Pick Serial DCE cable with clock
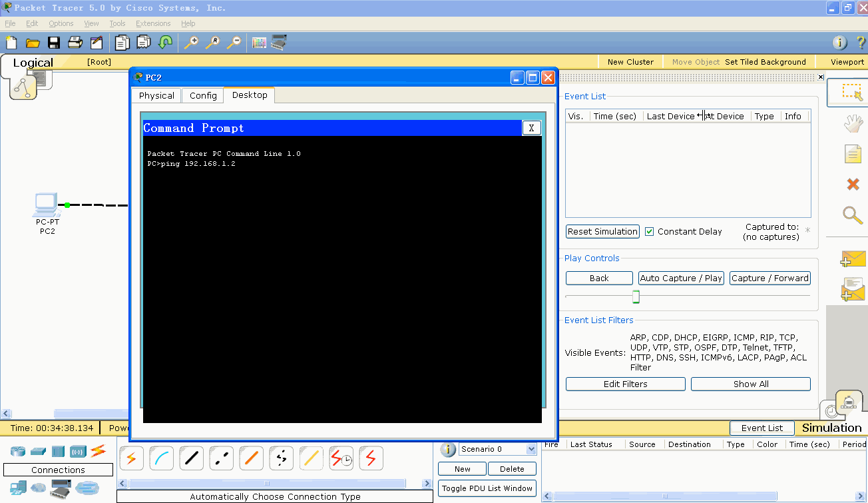 click(341, 458)
